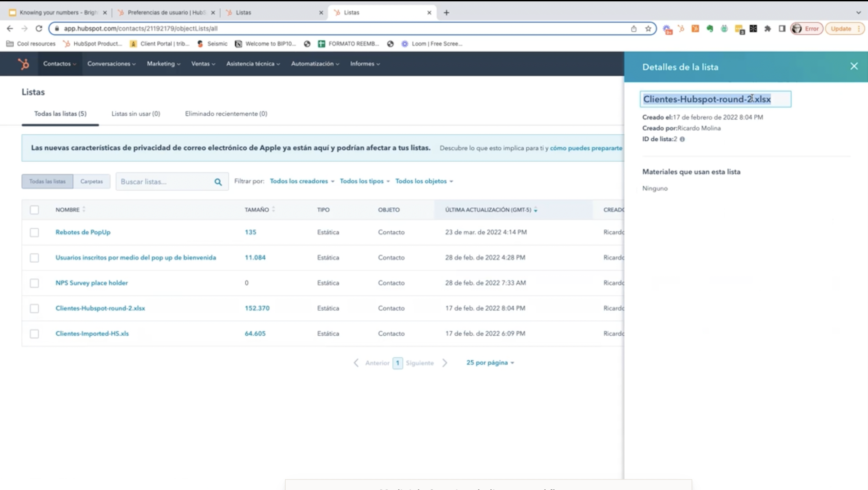The height and width of the screenshot is (490, 868).
Task: Close the Detalles de la lista panel
Action: click(x=854, y=67)
